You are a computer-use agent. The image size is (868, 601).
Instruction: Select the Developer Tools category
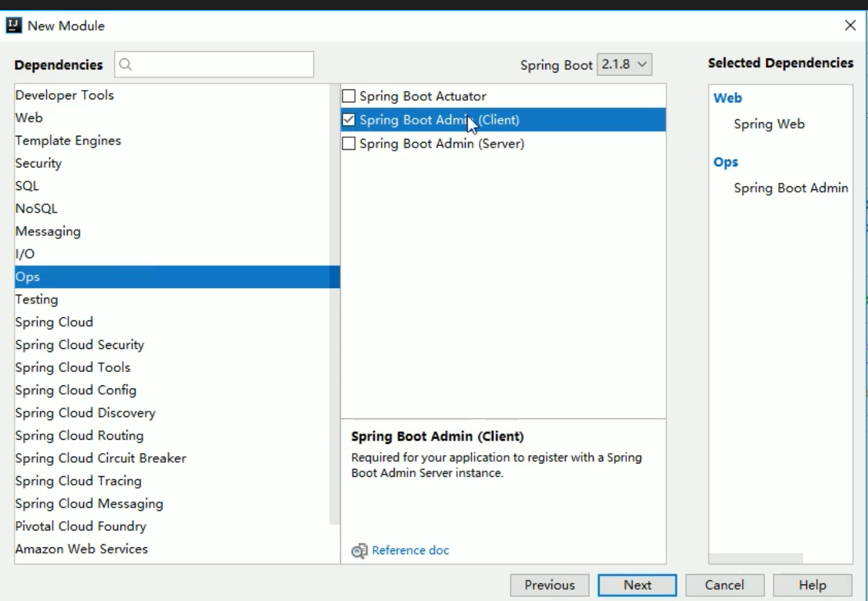point(65,95)
